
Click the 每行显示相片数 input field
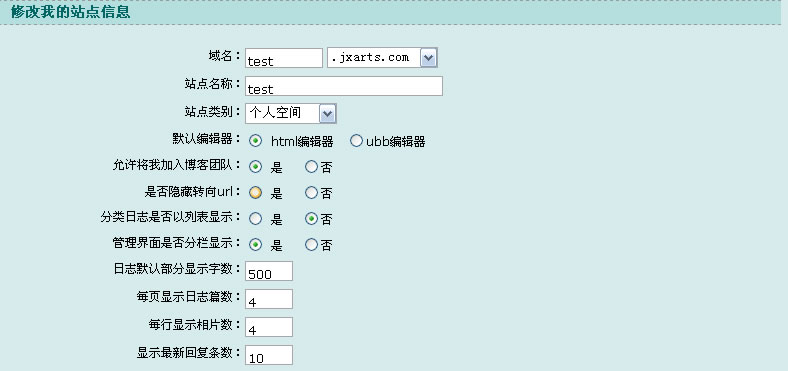pos(269,327)
